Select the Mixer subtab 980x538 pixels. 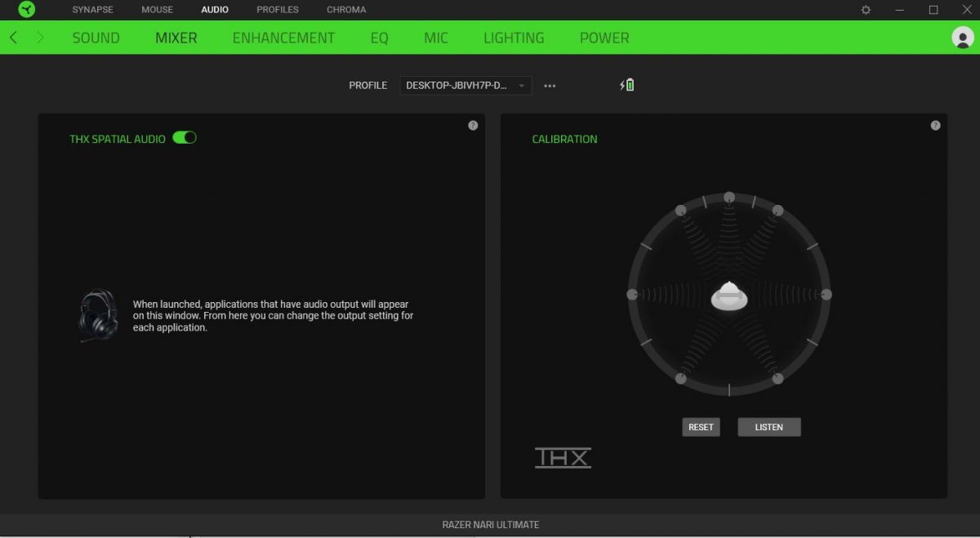pyautogui.click(x=176, y=38)
